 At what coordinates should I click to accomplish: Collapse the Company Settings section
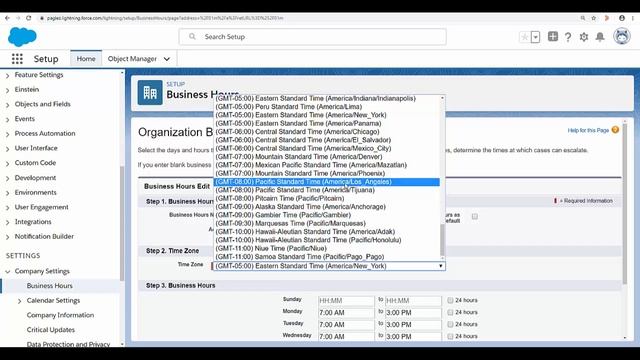tap(7, 271)
